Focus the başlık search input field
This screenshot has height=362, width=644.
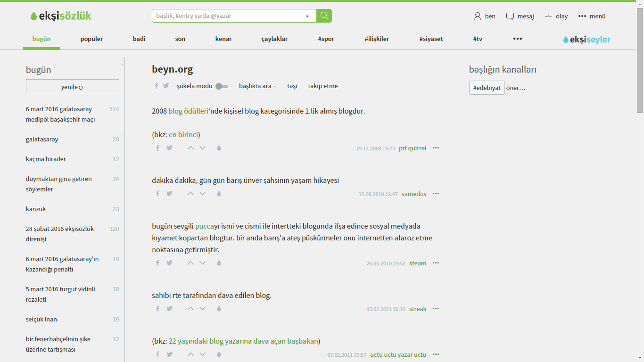[229, 16]
